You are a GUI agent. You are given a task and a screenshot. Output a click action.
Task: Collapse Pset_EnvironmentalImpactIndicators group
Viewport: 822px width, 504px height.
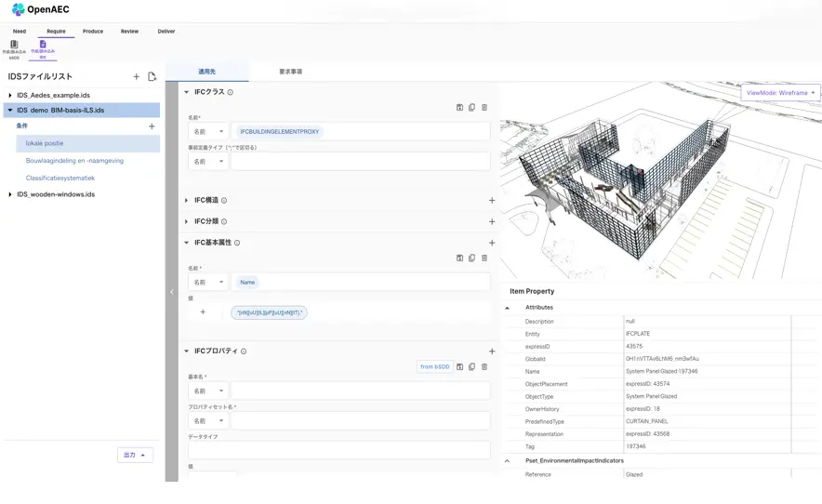tap(507, 461)
